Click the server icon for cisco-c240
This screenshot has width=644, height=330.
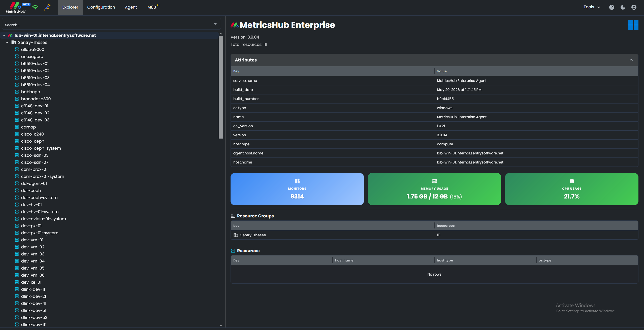coord(17,134)
